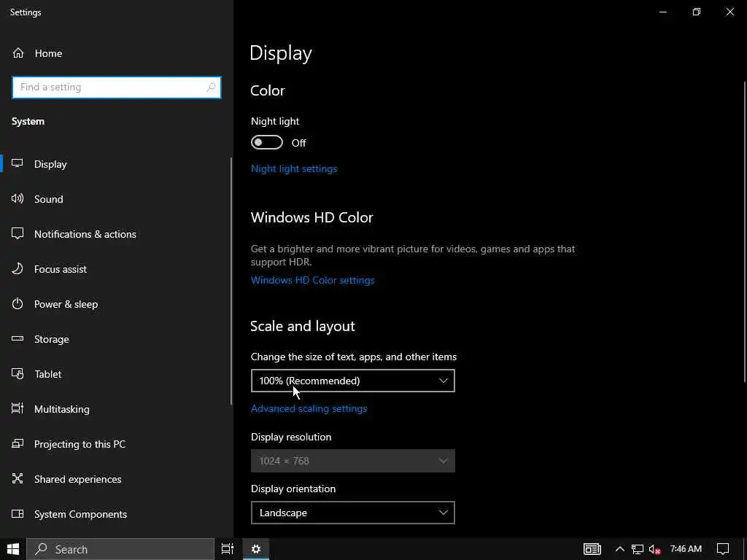Select Sound in the System sidebar
747x560 pixels.
pyautogui.click(x=116, y=199)
